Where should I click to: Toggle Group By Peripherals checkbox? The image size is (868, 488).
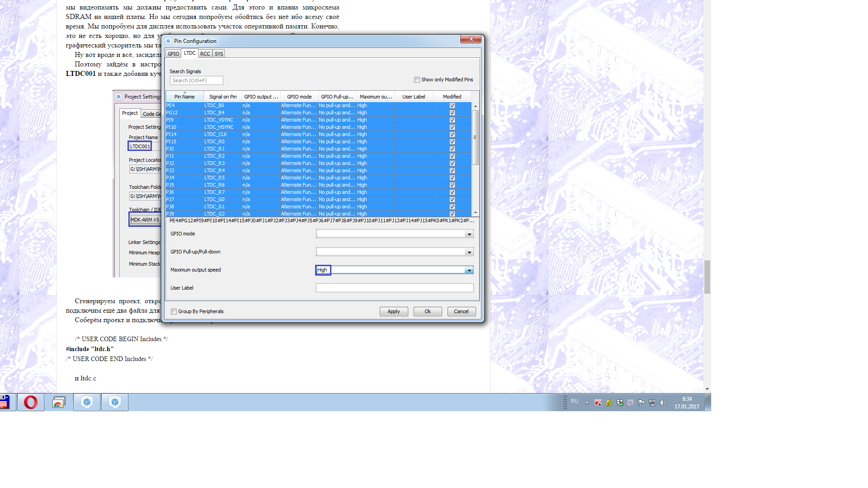(174, 312)
